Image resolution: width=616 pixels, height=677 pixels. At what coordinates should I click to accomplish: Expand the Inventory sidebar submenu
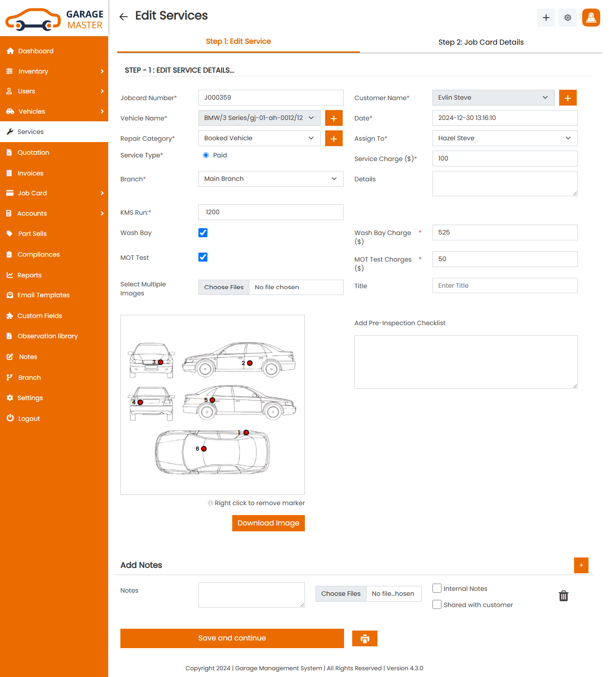54,71
